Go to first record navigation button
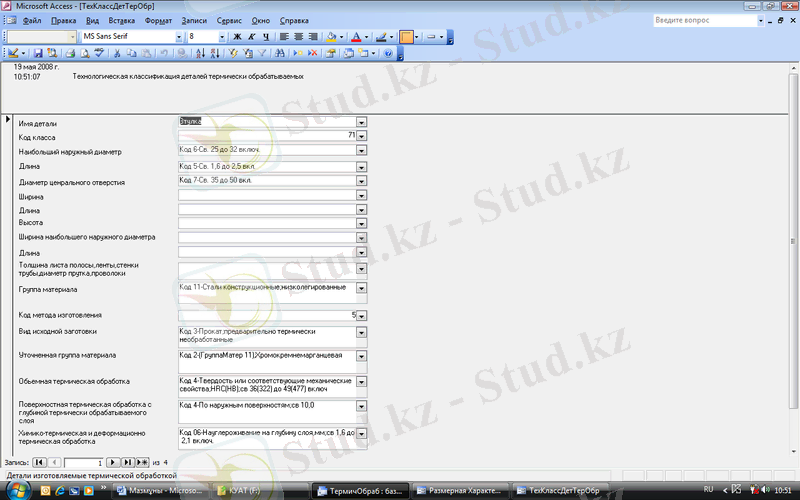The image size is (800, 500). tap(39, 462)
